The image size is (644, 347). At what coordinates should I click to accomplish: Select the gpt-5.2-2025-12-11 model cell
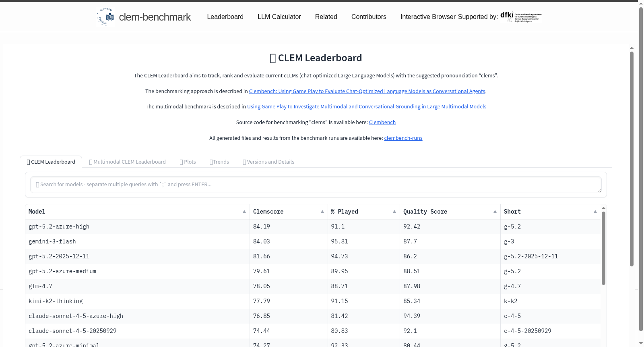click(137, 256)
